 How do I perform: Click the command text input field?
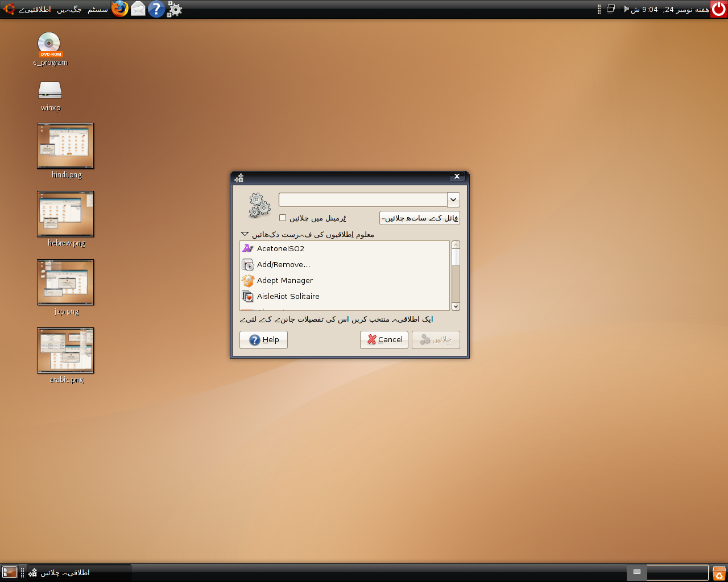363,199
